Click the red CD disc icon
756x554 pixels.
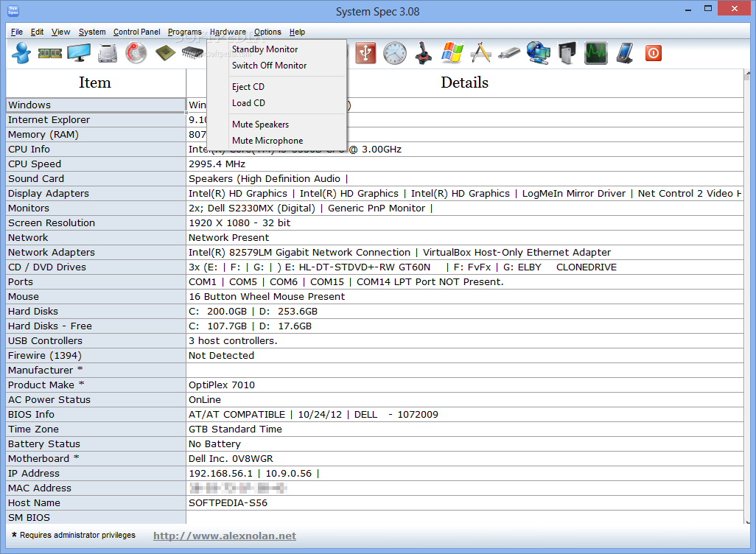136,53
